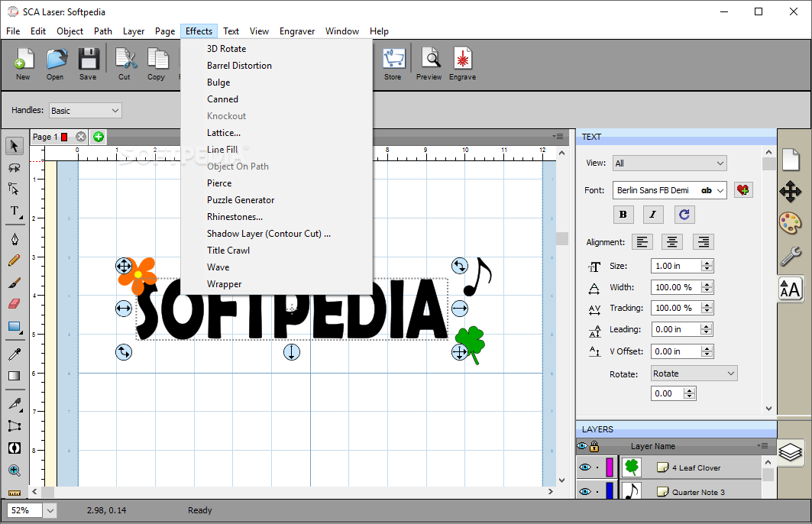Reset text settings with refresh button
This screenshot has height=524, width=812.
tap(684, 215)
